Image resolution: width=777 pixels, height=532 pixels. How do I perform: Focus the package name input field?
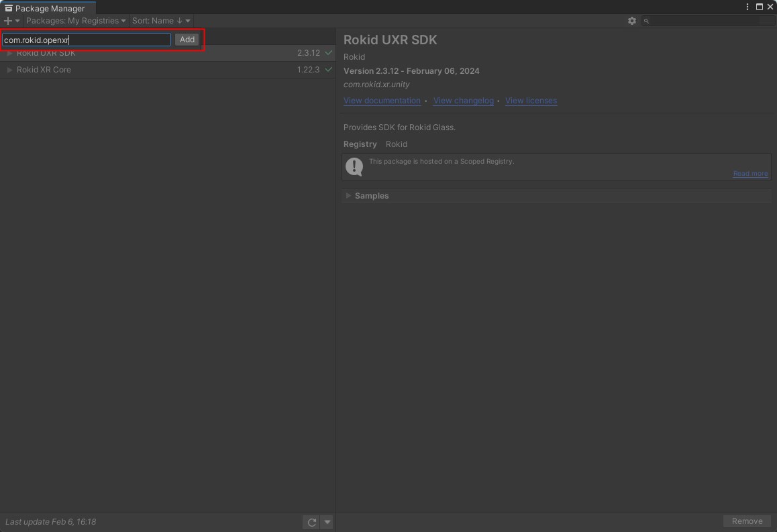coord(87,40)
